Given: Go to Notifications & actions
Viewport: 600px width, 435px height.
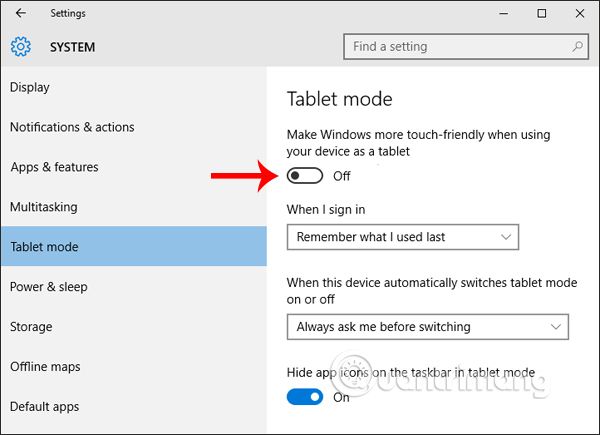Looking at the screenshot, I should [134, 127].
